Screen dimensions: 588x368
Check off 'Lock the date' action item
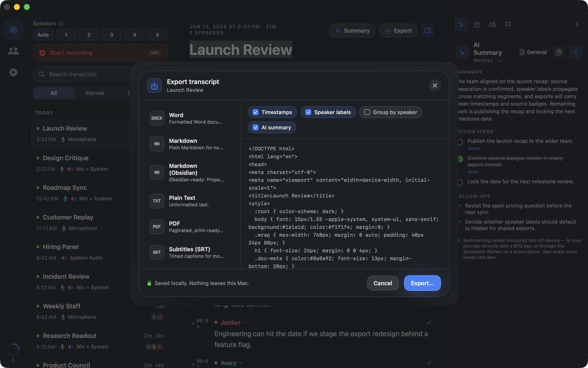point(460,183)
